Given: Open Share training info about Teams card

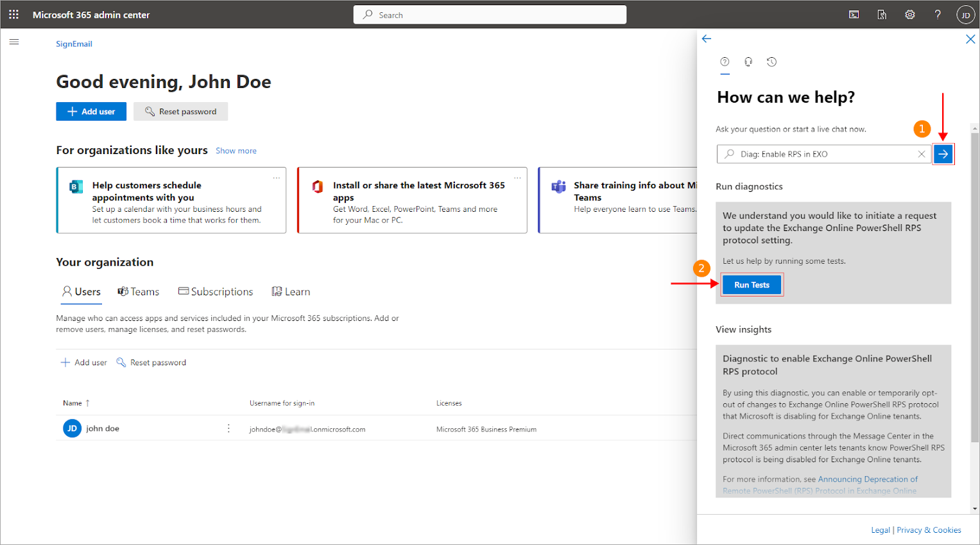Looking at the screenshot, I should (x=617, y=200).
